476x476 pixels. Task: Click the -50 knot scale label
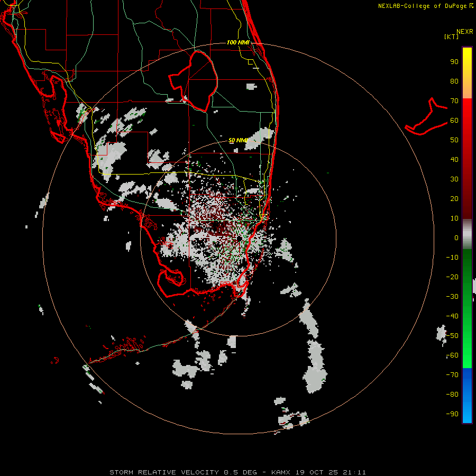(452, 336)
